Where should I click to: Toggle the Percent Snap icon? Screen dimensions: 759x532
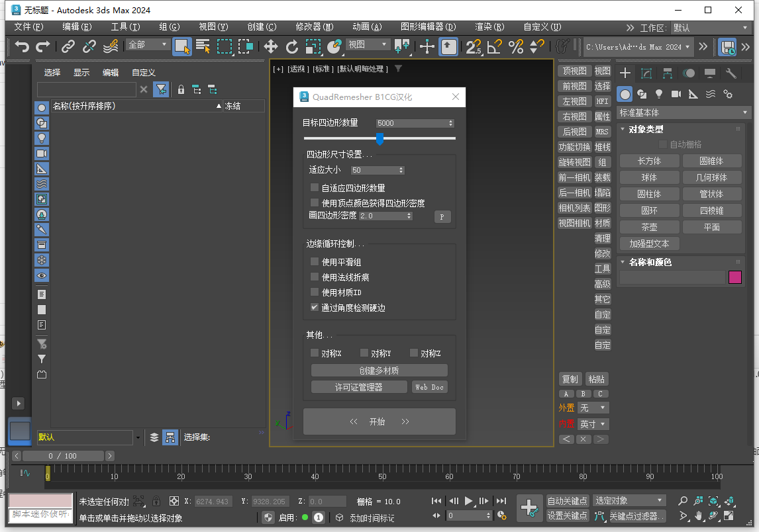click(x=516, y=47)
